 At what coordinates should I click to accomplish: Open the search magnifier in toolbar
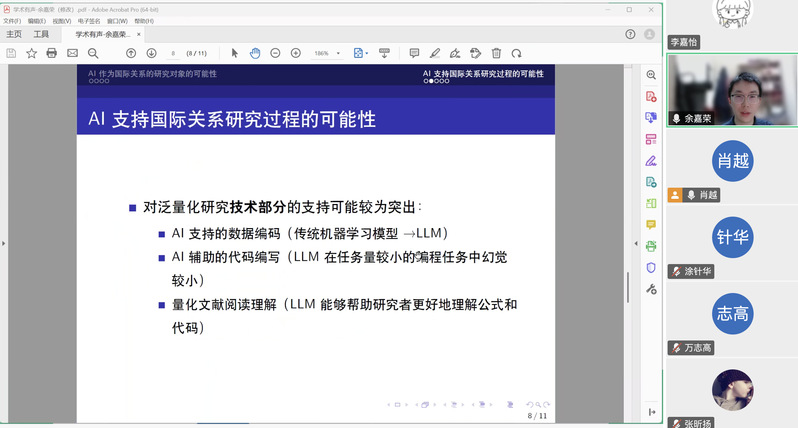pos(92,53)
